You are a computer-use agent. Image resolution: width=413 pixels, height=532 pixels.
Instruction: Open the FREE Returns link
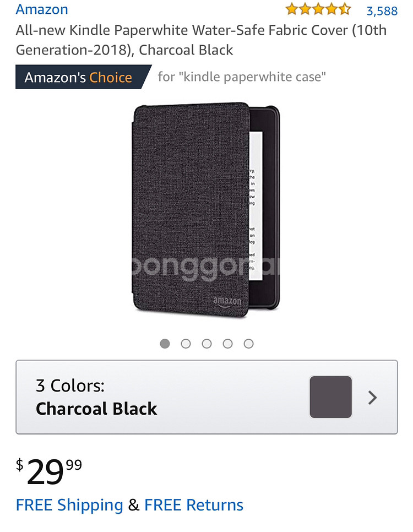tap(194, 505)
